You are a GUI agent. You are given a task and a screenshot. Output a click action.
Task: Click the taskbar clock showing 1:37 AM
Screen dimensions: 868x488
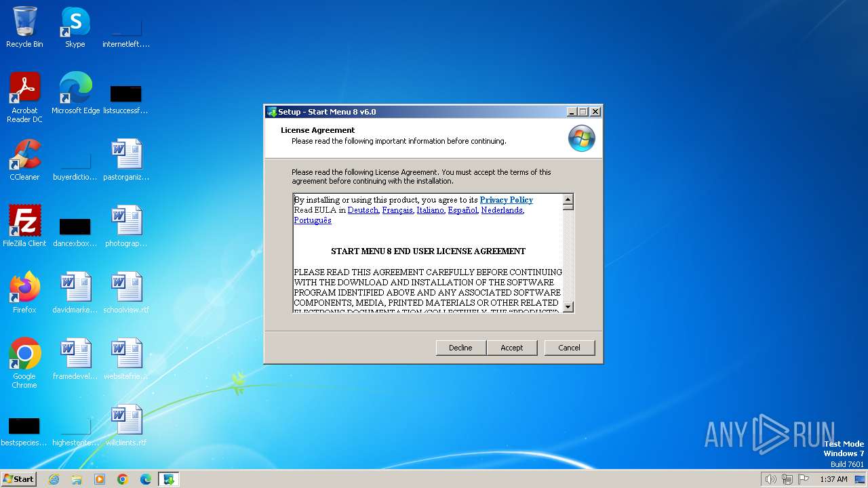833,479
